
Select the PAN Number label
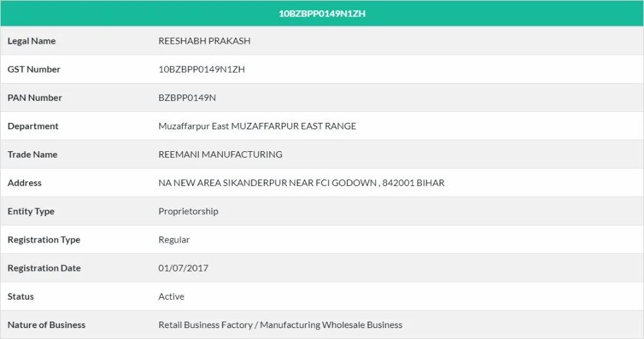(x=35, y=98)
